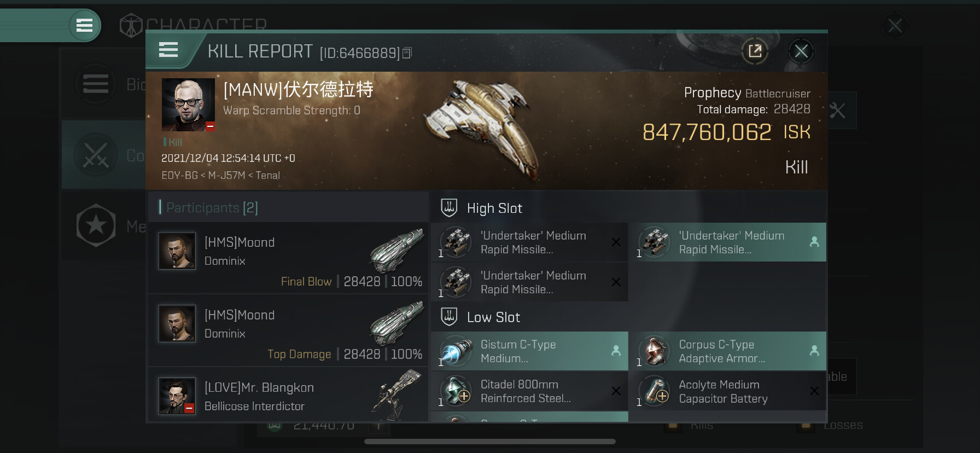Share the kill report via export icon
The height and width of the screenshot is (453, 980).
coord(755,51)
